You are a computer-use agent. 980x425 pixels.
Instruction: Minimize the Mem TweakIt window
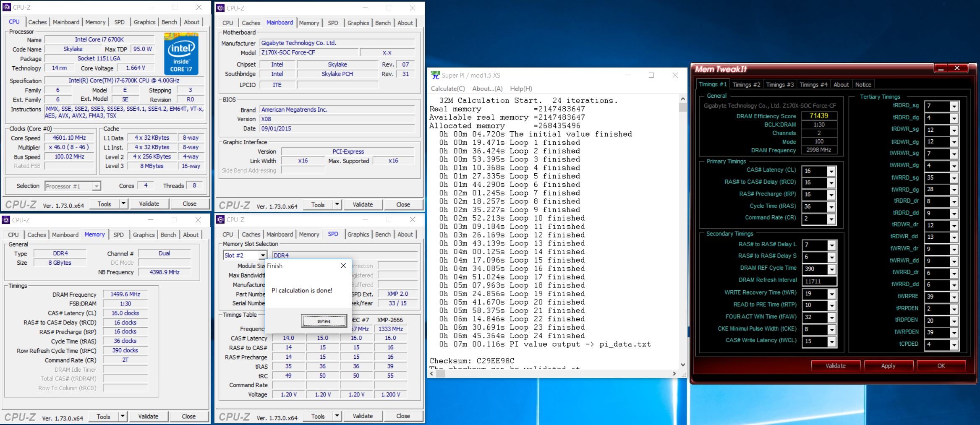941,68
